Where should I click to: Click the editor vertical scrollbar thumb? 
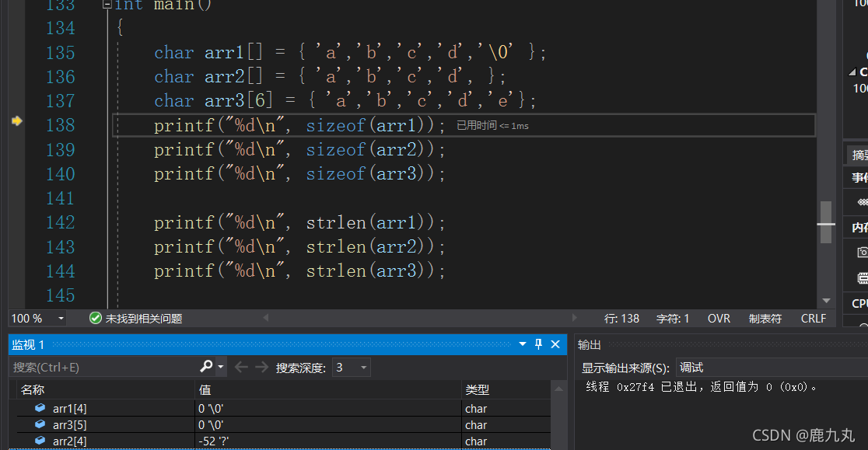click(x=826, y=222)
